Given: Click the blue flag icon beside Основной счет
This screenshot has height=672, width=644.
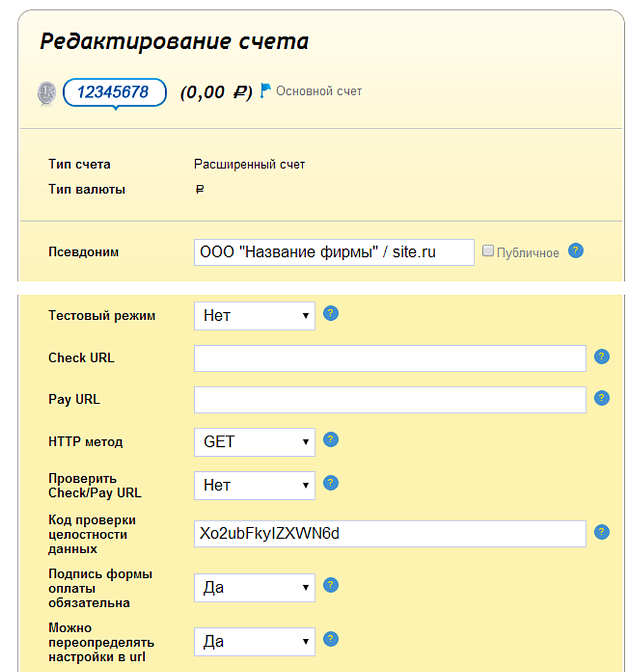Looking at the screenshot, I should (x=266, y=91).
